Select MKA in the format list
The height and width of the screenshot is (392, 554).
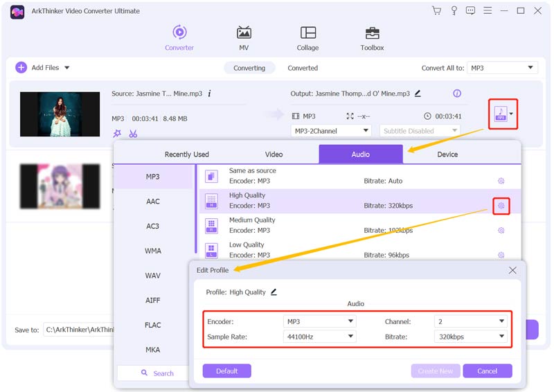[x=153, y=350]
